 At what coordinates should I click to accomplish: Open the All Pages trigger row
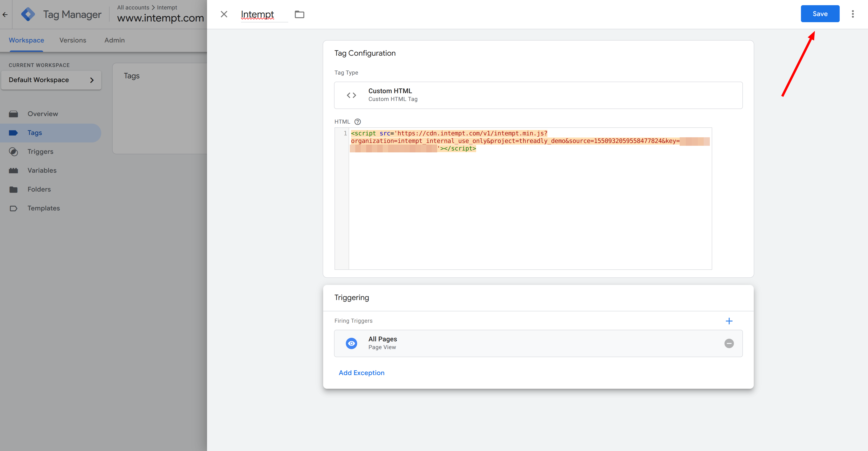538,343
